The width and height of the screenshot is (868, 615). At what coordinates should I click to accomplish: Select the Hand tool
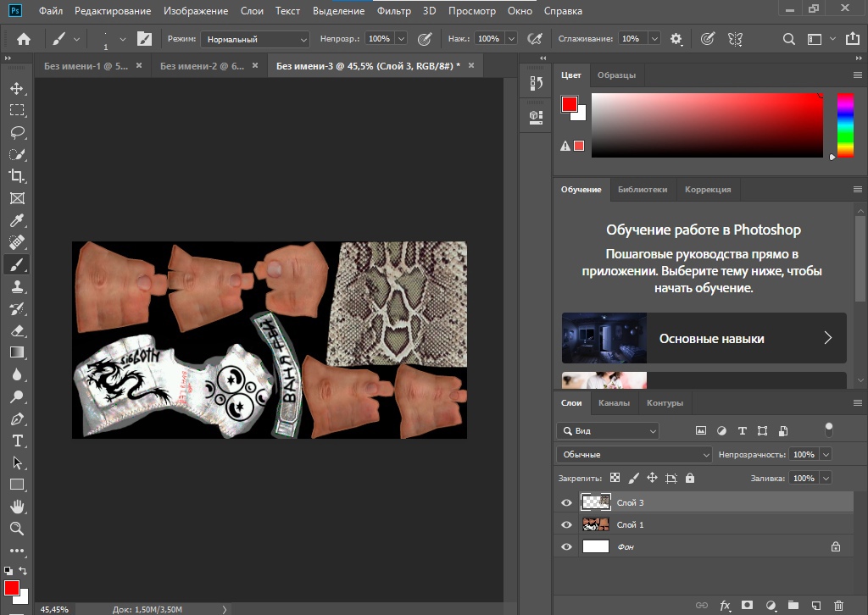[16, 507]
